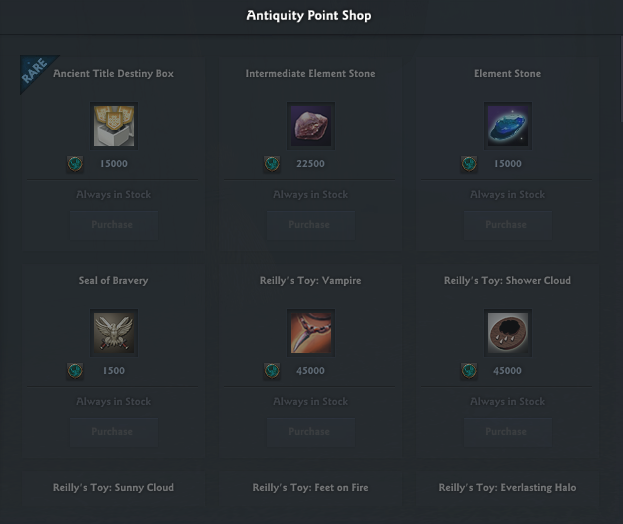Click antiquity point coin beside 1500 price
The height and width of the screenshot is (524, 623).
pos(75,371)
